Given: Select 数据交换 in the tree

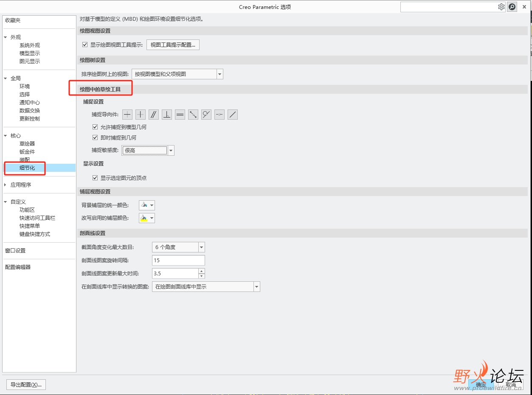Looking at the screenshot, I should (30, 111).
